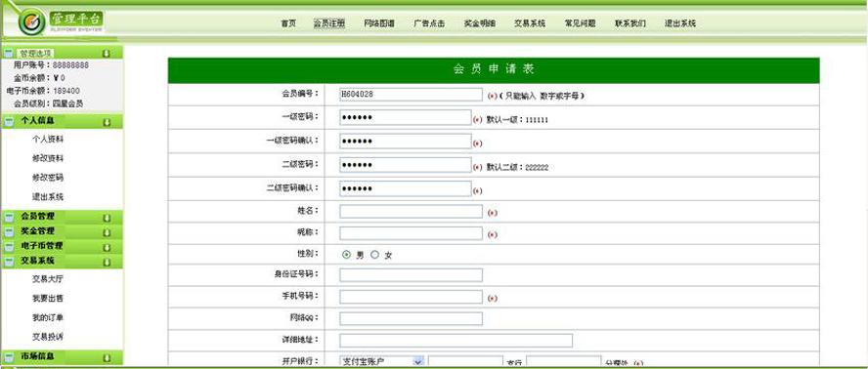Open 我的订单 in the sidebar
868x369 pixels.
(x=48, y=318)
